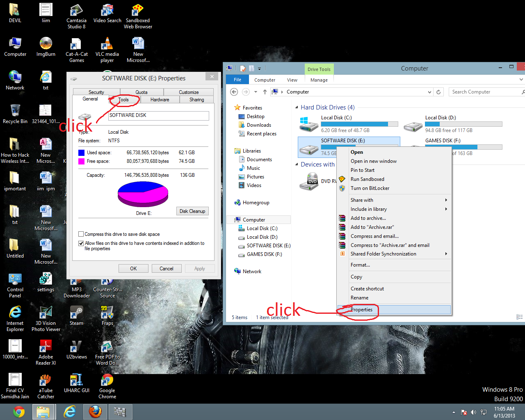Cancel the SOFTWARE DISK Properties dialog
Screen dimensions: 525x420
pos(167,268)
